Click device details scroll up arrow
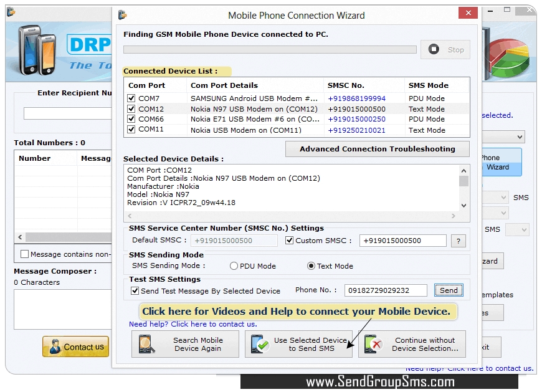Viewport: 542px width, 392px height. (464, 171)
